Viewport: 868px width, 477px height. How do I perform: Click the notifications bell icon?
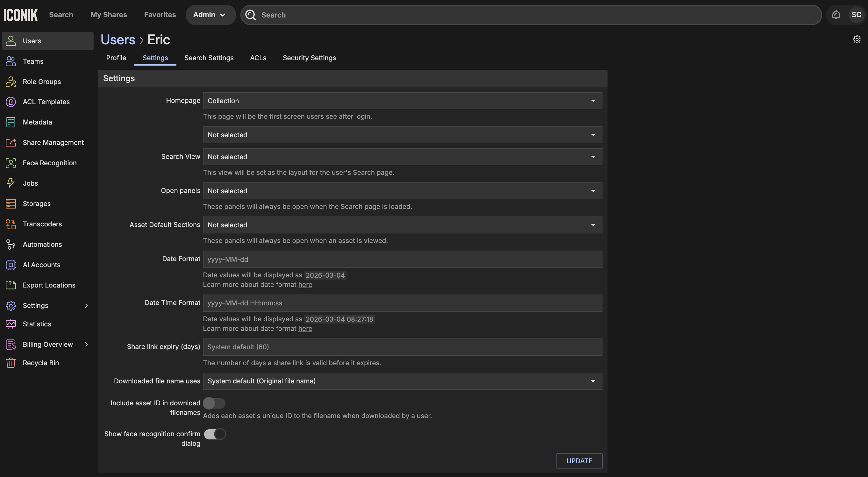[836, 15]
